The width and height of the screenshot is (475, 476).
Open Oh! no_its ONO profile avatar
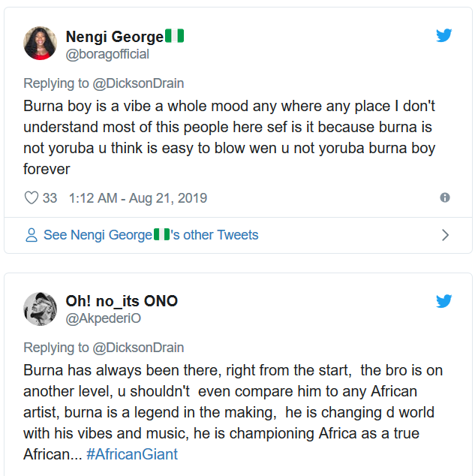[41, 309]
